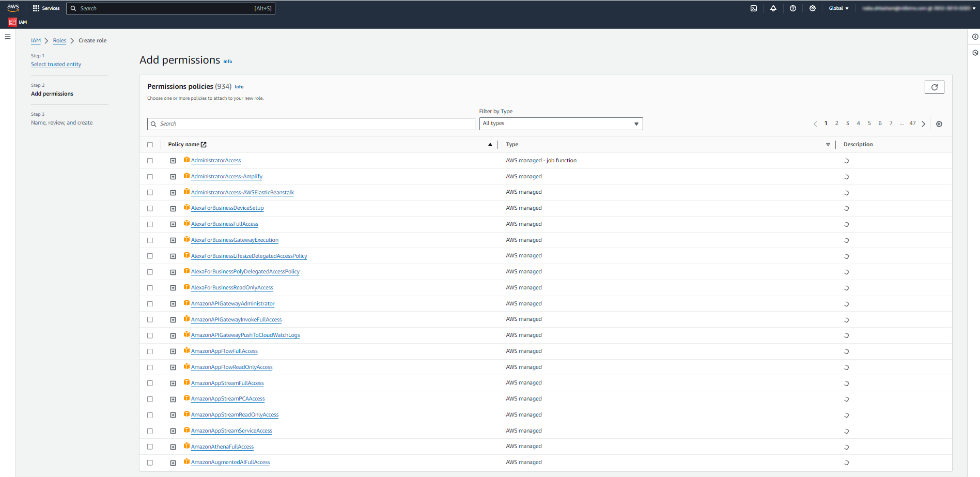
Task: Click the notifications bell icon
Action: [773, 8]
